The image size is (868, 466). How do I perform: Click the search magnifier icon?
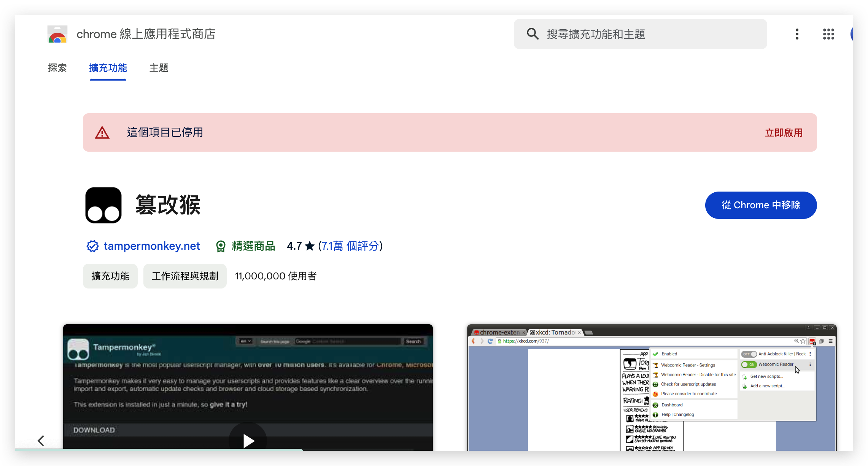[x=532, y=34]
